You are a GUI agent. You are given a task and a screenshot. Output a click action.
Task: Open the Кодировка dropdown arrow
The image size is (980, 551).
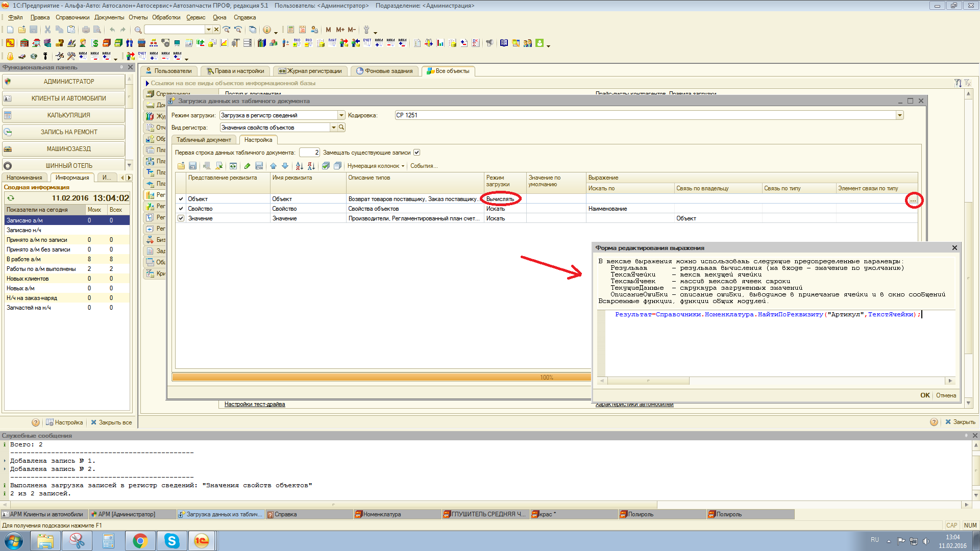point(900,115)
